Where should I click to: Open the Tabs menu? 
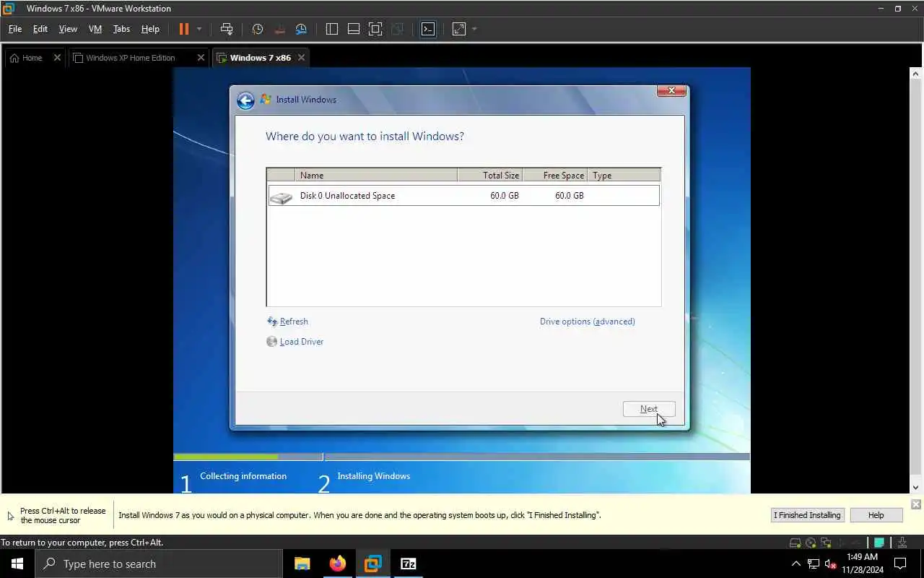pyautogui.click(x=121, y=29)
